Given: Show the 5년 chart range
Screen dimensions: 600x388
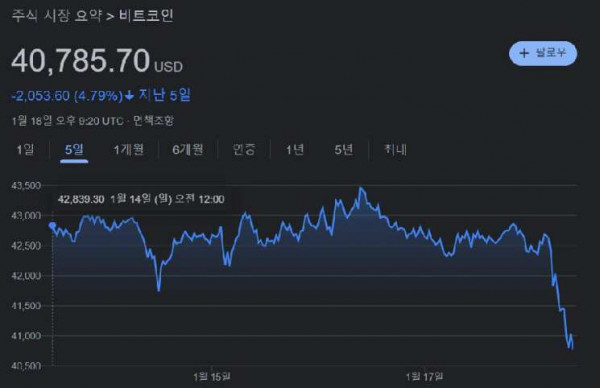Looking at the screenshot, I should [x=344, y=150].
